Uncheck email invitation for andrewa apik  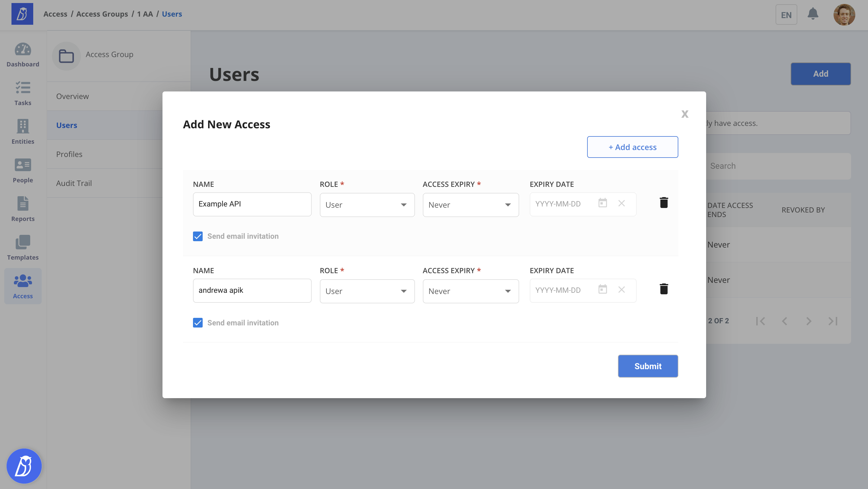pyautogui.click(x=198, y=323)
